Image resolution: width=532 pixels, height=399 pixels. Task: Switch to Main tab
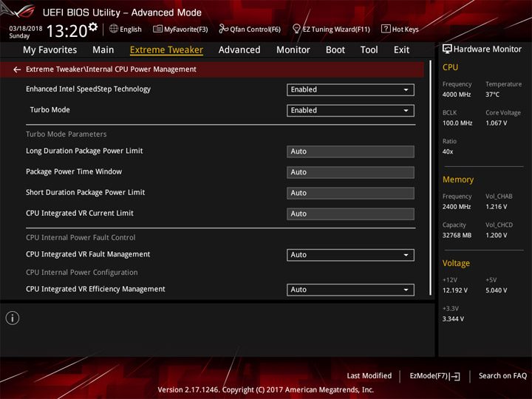tap(103, 50)
